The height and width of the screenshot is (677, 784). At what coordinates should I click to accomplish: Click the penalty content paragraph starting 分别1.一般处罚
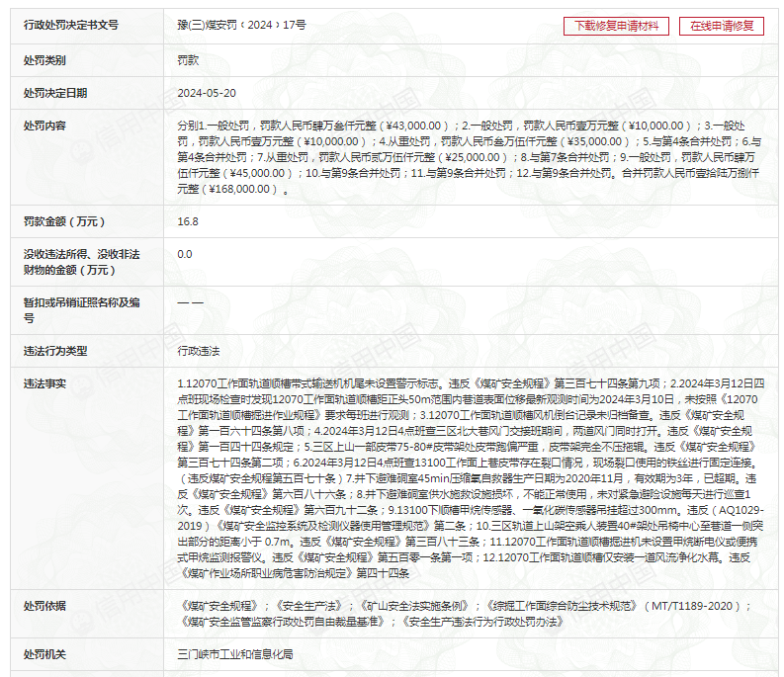pyautogui.click(x=468, y=156)
